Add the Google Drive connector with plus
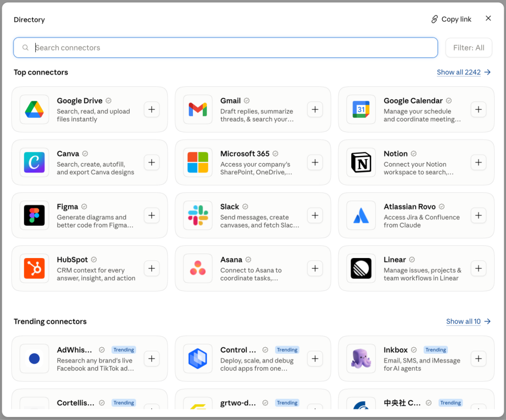The image size is (506, 420). tap(152, 110)
